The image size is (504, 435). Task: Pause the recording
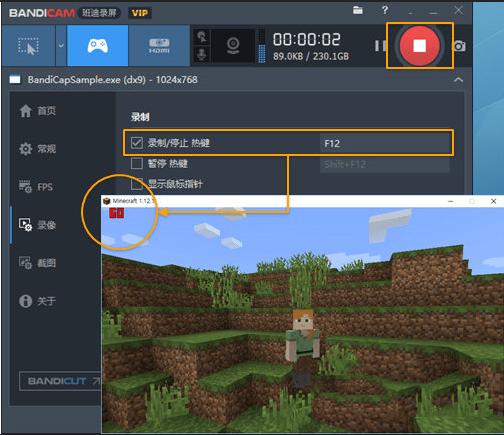click(379, 46)
